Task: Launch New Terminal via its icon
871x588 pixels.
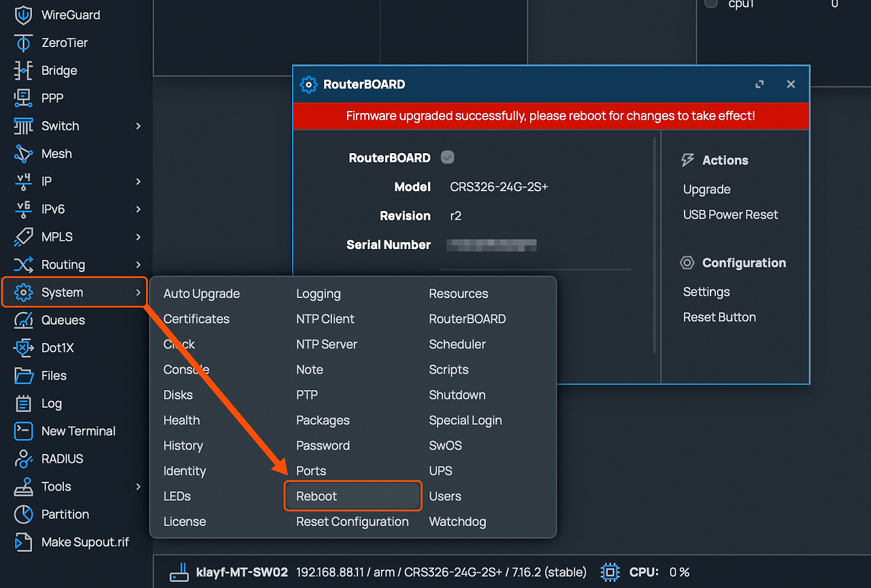Action: pos(23,431)
